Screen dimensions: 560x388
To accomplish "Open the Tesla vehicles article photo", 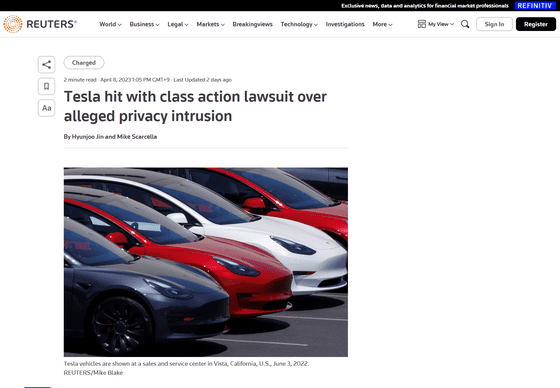I will click(206, 262).
